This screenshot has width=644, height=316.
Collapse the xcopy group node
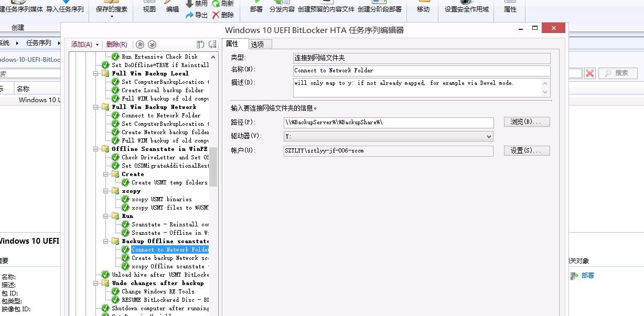(106, 191)
